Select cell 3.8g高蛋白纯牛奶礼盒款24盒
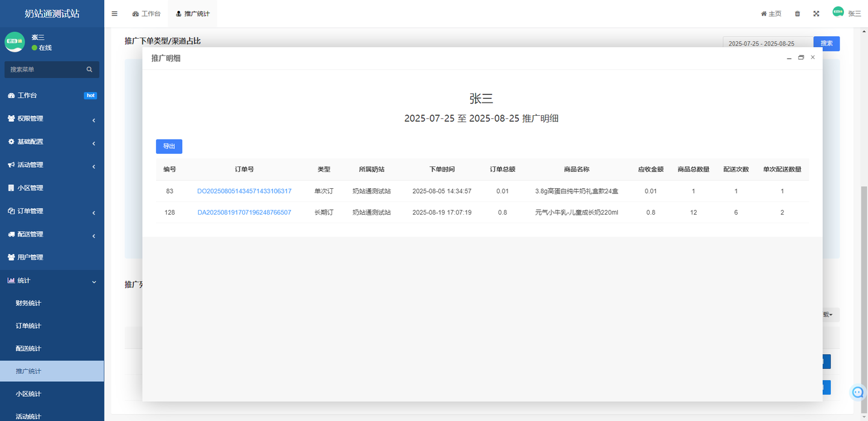 click(576, 191)
